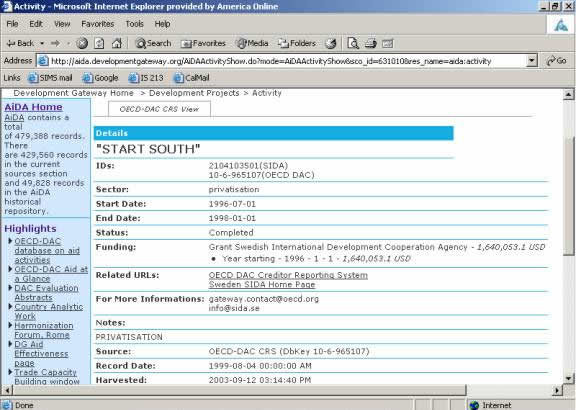Open the View menu
The image size is (576, 410).
(x=62, y=24)
